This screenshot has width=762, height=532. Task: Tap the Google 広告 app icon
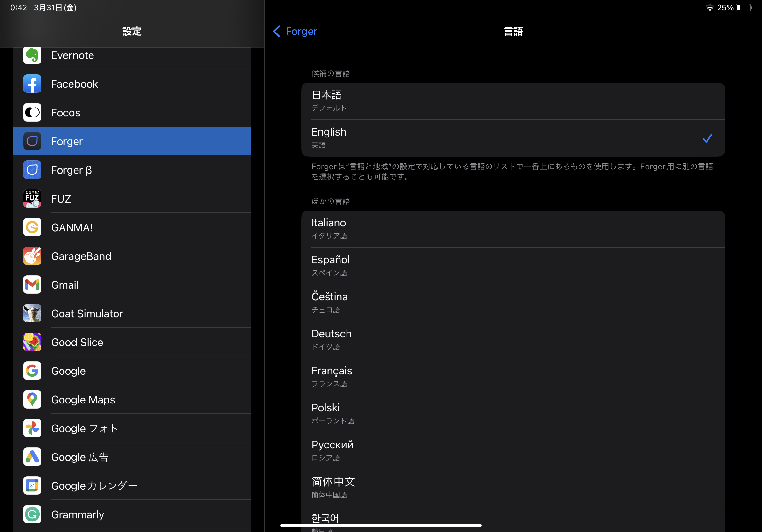click(32, 457)
